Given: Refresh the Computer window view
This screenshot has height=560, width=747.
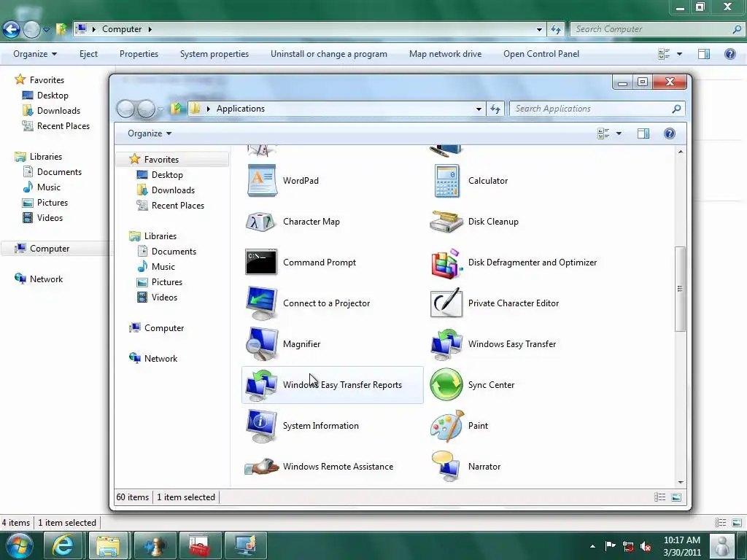Looking at the screenshot, I should tap(556, 29).
